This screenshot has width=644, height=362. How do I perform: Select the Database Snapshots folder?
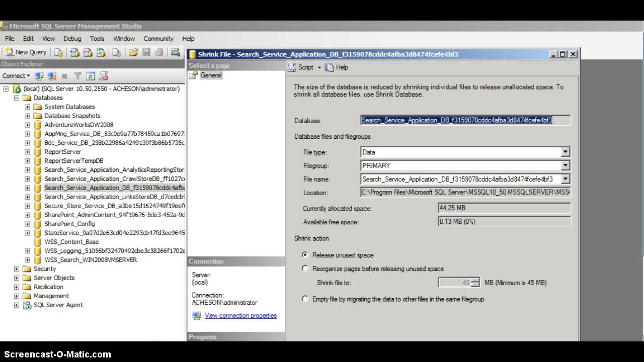tap(72, 116)
